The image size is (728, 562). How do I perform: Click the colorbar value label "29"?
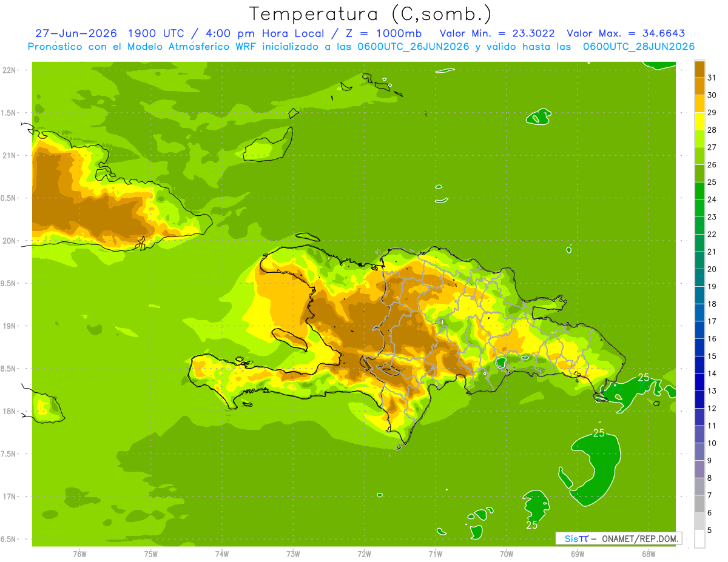pyautogui.click(x=712, y=113)
